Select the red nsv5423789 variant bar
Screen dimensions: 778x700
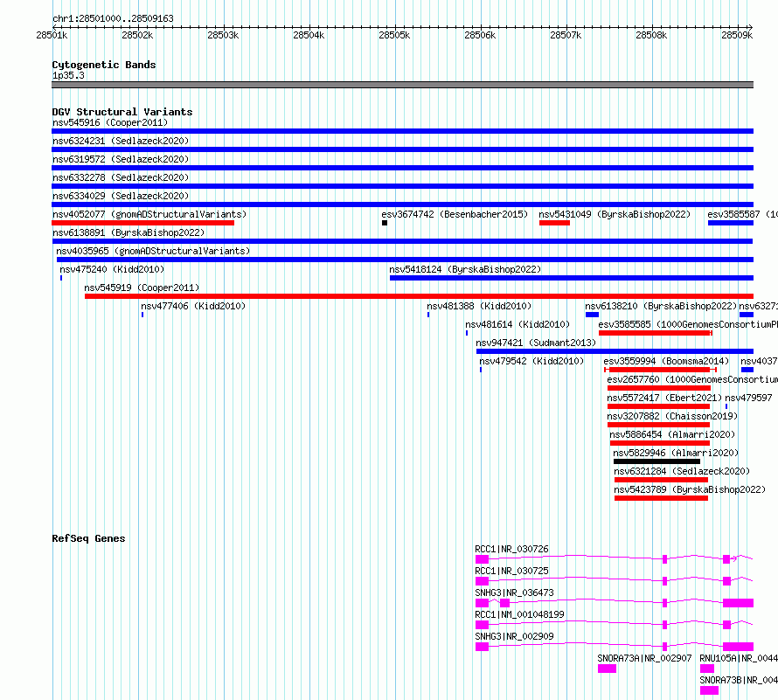coord(662,499)
